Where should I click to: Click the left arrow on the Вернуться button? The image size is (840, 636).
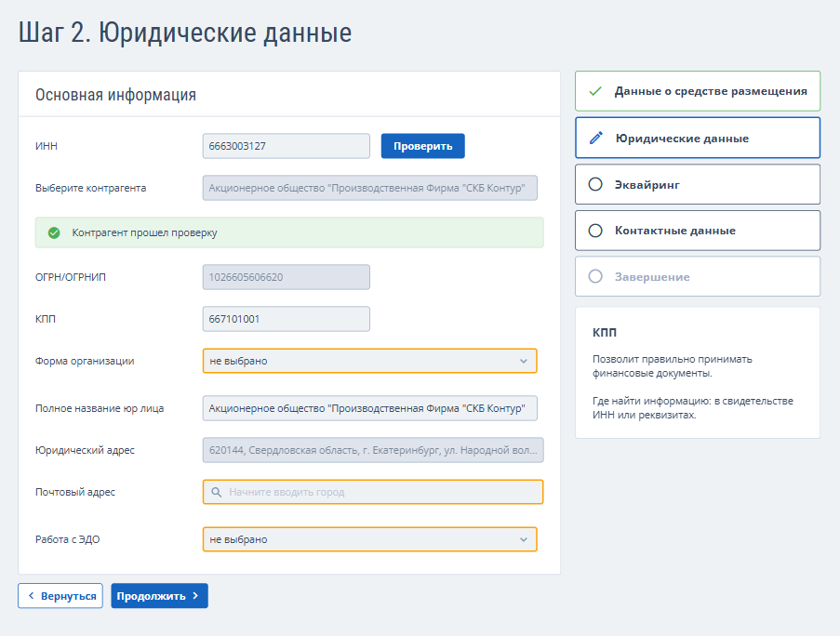pyautogui.click(x=31, y=596)
